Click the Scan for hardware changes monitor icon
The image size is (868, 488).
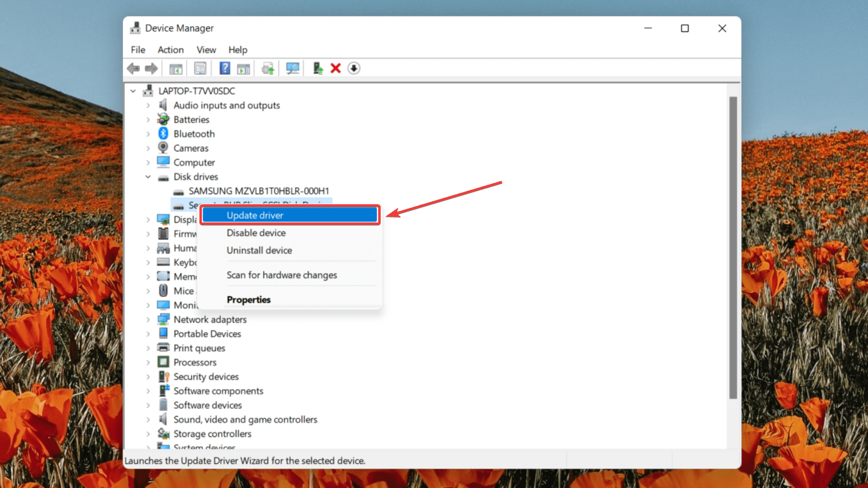coord(293,69)
